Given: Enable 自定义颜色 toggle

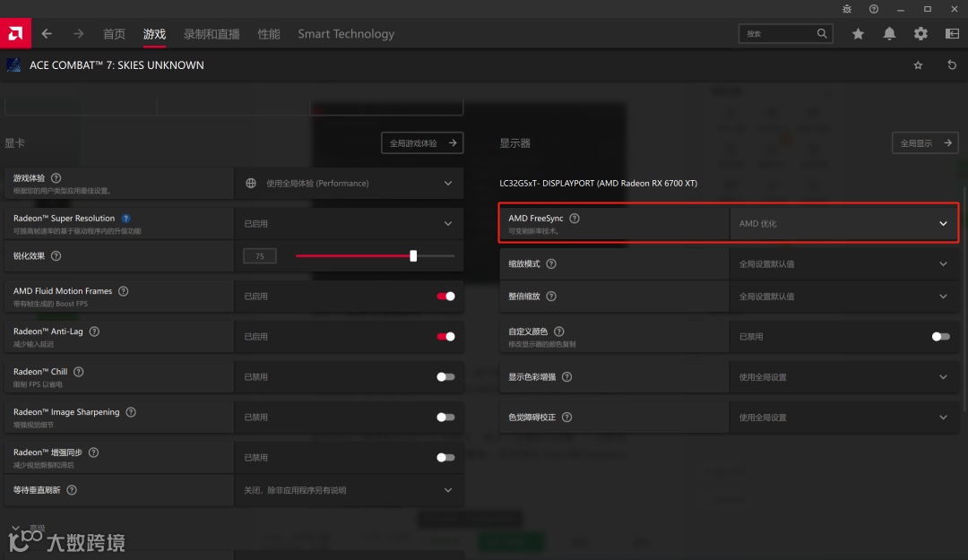Looking at the screenshot, I should (941, 337).
